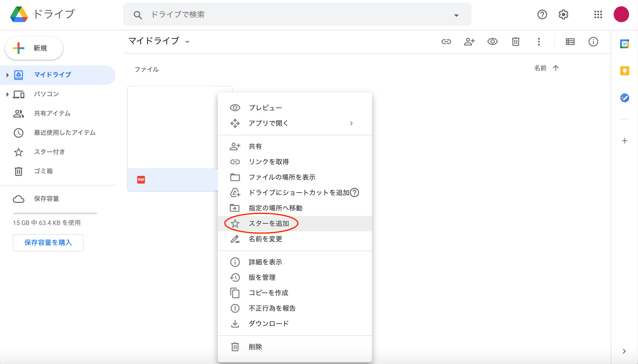This screenshot has height=364, width=638.
Task: Open the マイドライブ header dropdown
Action: point(187,42)
